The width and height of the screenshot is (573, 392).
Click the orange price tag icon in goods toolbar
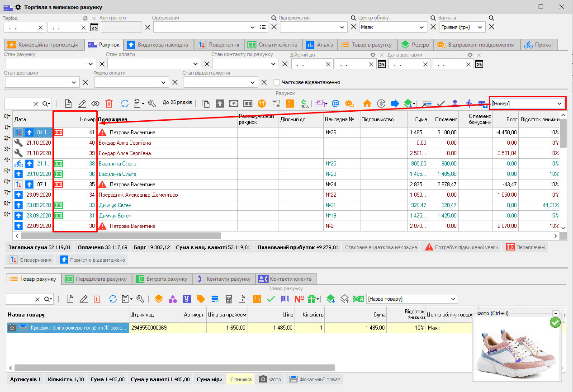click(200, 299)
